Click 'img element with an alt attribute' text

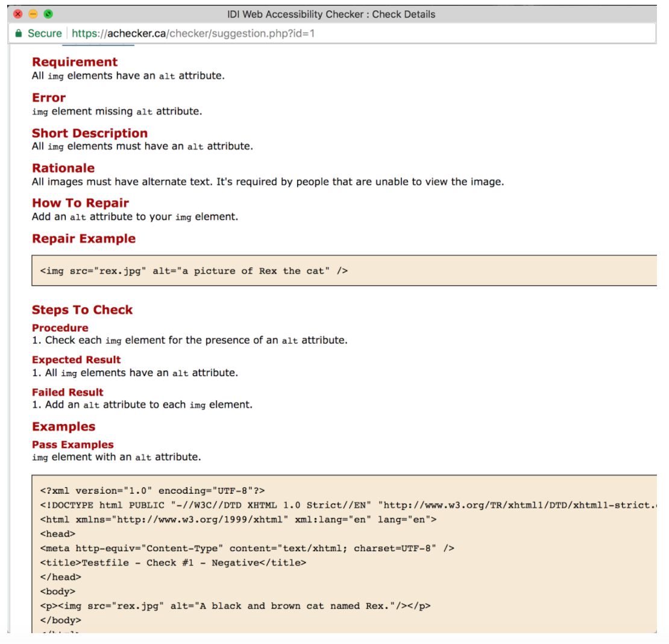click(x=116, y=457)
